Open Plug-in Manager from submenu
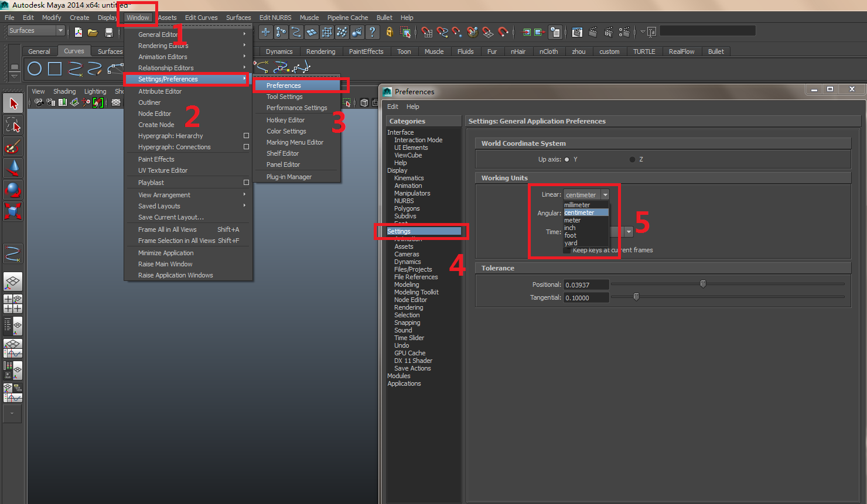This screenshot has width=867, height=504. coord(289,177)
